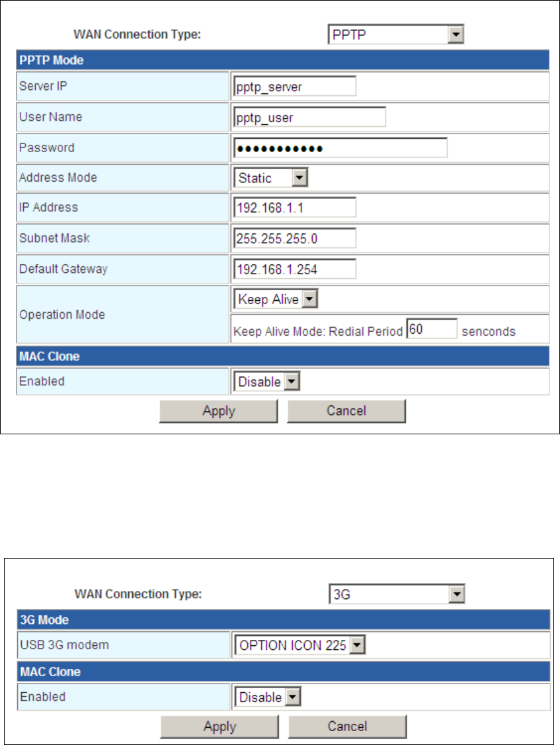Click the Default Gateway field 192.168.1.254
560x745 pixels.
(x=295, y=270)
